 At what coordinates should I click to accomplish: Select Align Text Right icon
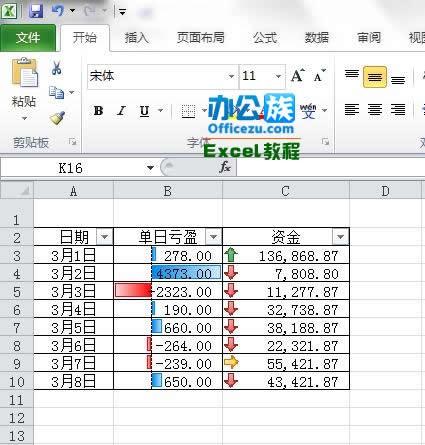pos(398,110)
